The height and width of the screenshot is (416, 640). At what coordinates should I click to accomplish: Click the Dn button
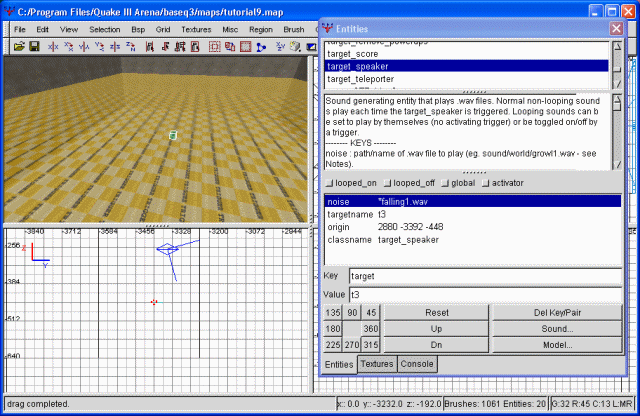[x=436, y=345]
